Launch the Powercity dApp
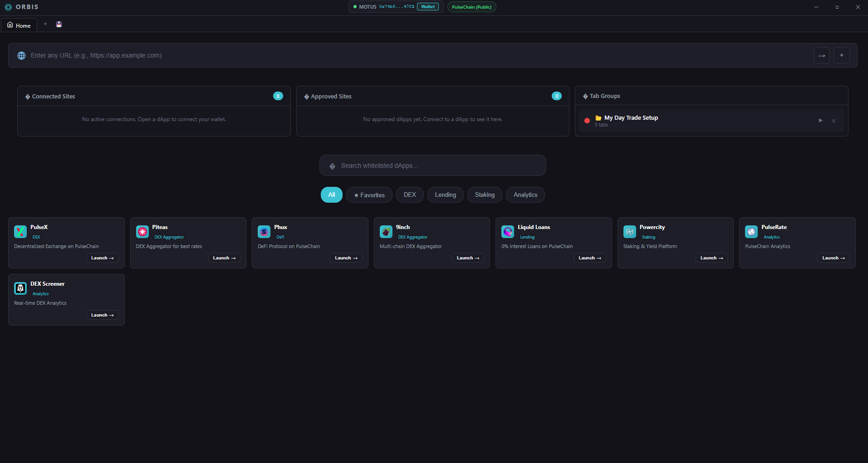 pyautogui.click(x=711, y=258)
